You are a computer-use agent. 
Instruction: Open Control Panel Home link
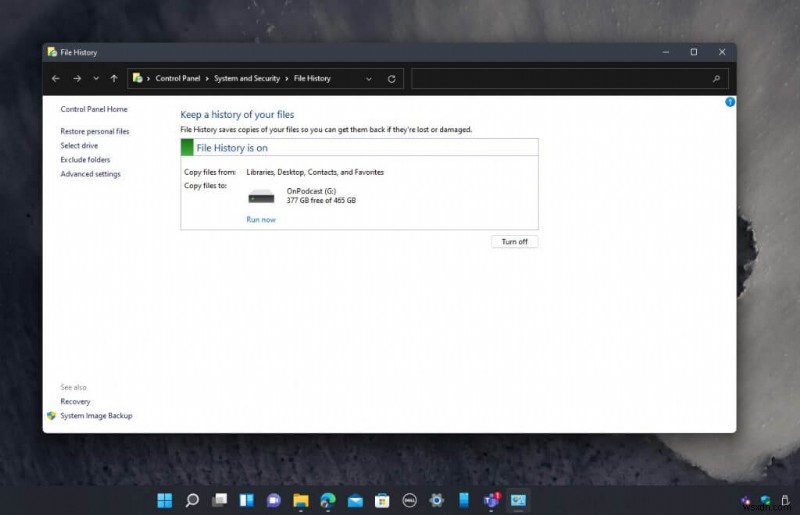click(x=94, y=109)
